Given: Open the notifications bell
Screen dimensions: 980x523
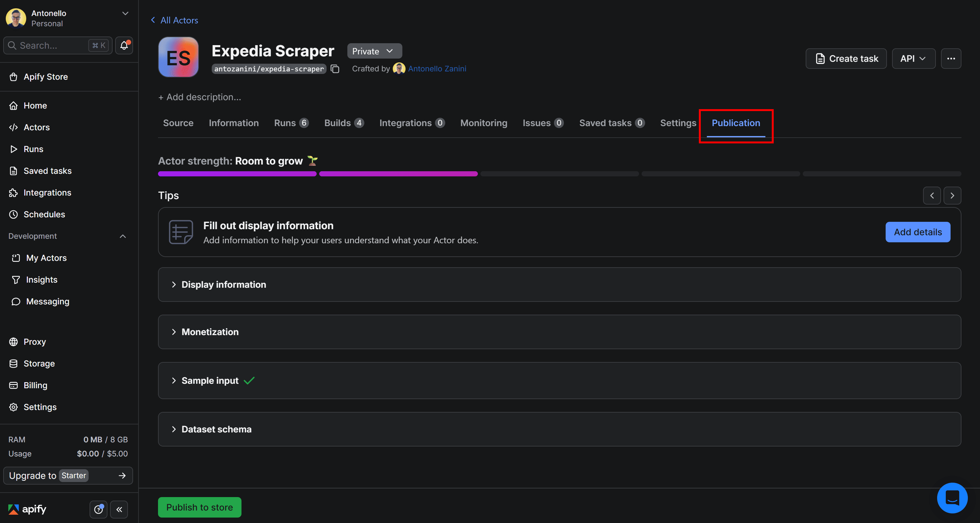Looking at the screenshot, I should (x=123, y=45).
